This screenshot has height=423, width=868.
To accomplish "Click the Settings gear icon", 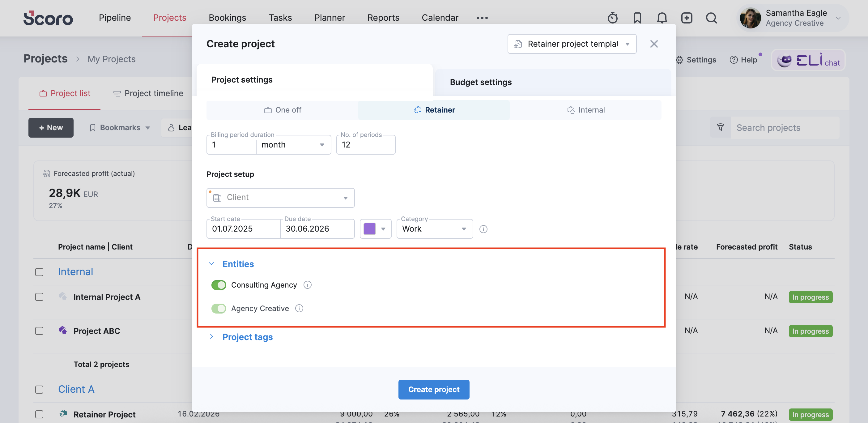I will pos(680,60).
